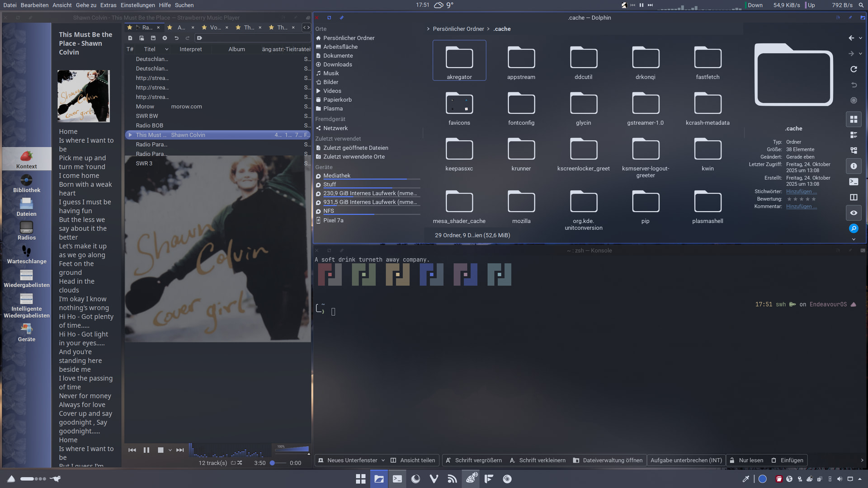The image size is (868, 488).
Task: Open Dolphin's embedded terminal panel
Action: [x=854, y=182]
